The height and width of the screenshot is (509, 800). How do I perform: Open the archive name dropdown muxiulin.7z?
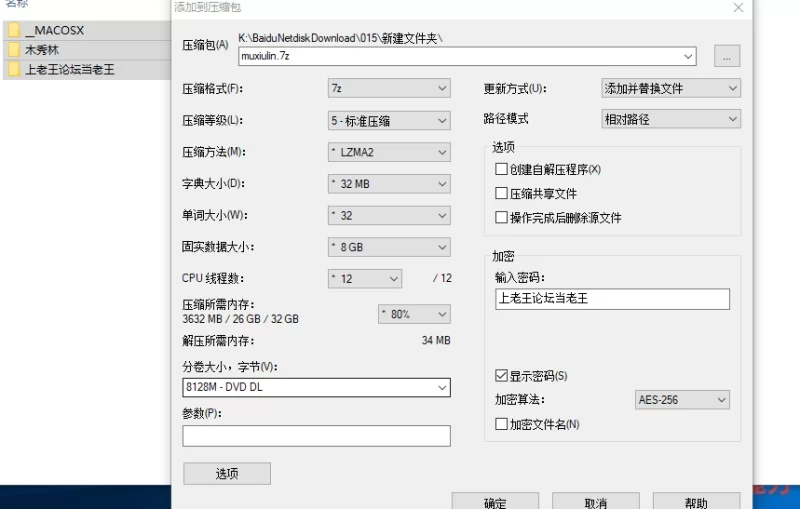tap(688, 56)
